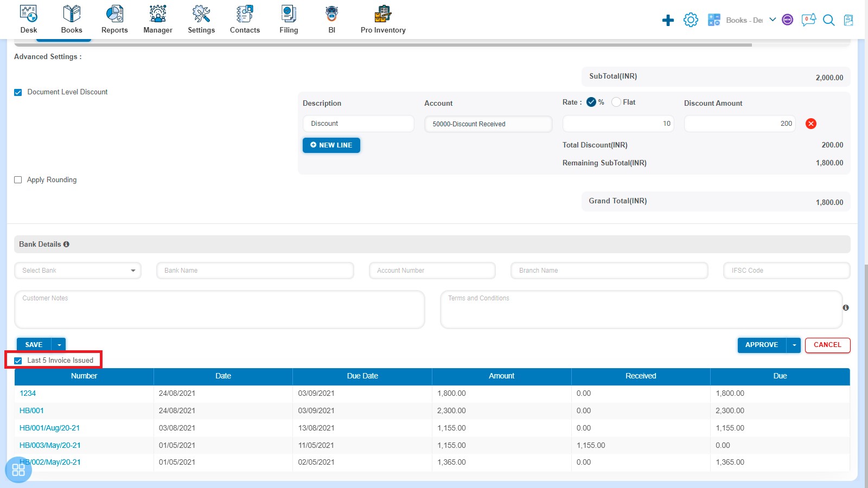Open the floating app grid launcher icon
The width and height of the screenshot is (868, 488).
18,470
